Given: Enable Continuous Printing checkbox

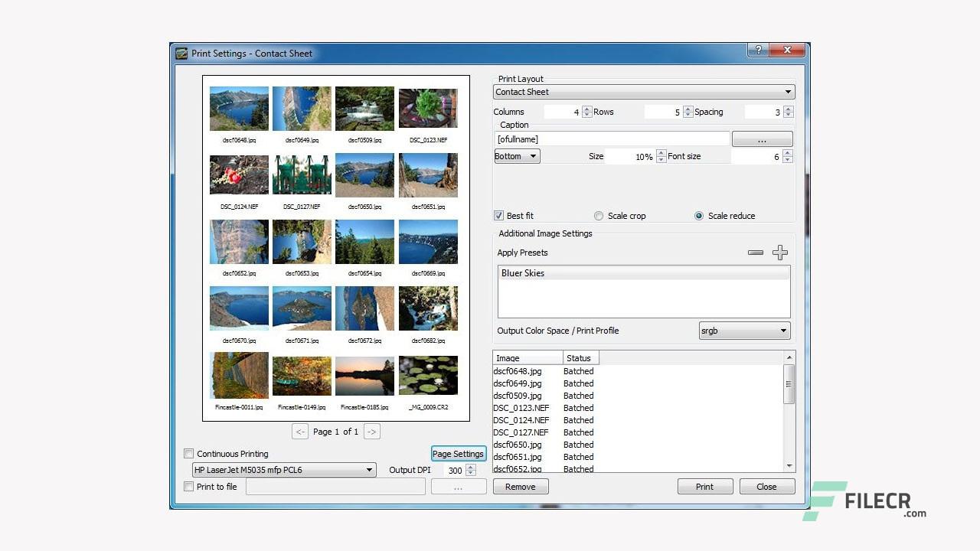Looking at the screenshot, I should (x=189, y=454).
